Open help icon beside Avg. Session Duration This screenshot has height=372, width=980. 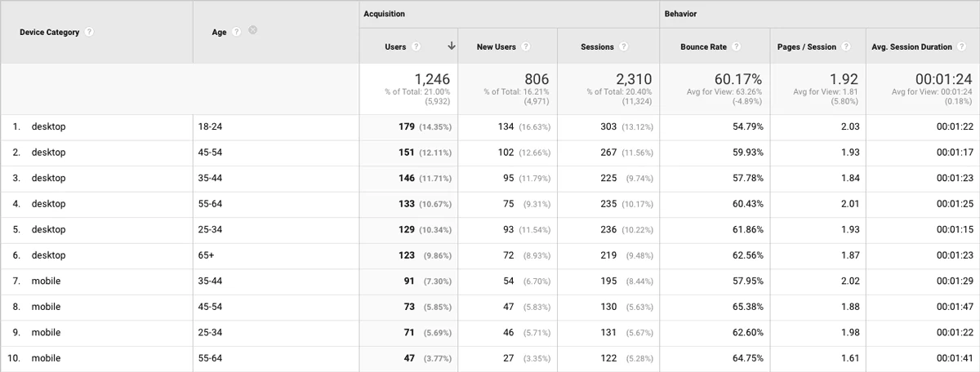click(x=962, y=47)
